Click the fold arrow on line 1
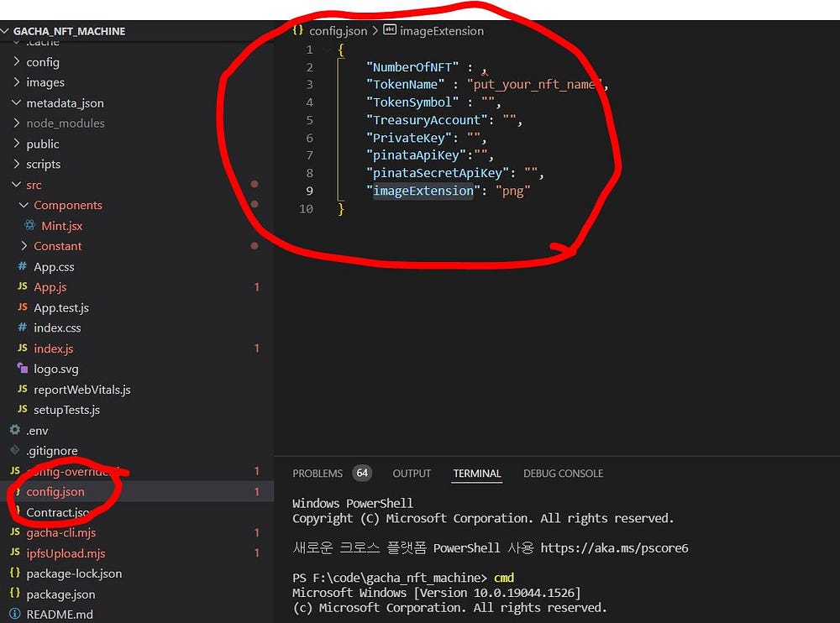840x623 pixels. [x=326, y=50]
